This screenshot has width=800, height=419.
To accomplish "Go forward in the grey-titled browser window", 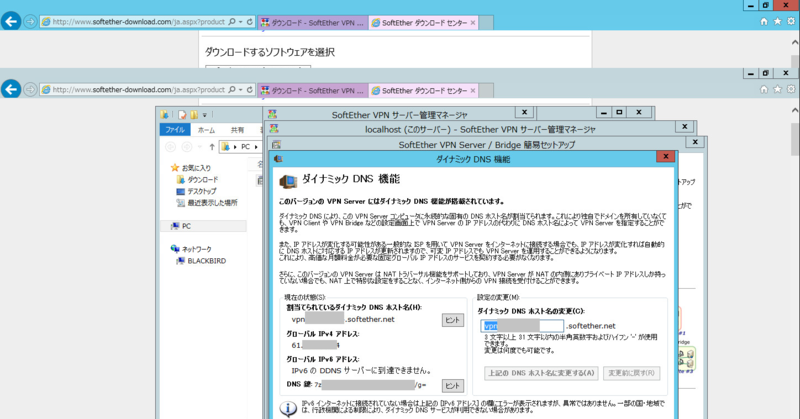I will [30, 90].
